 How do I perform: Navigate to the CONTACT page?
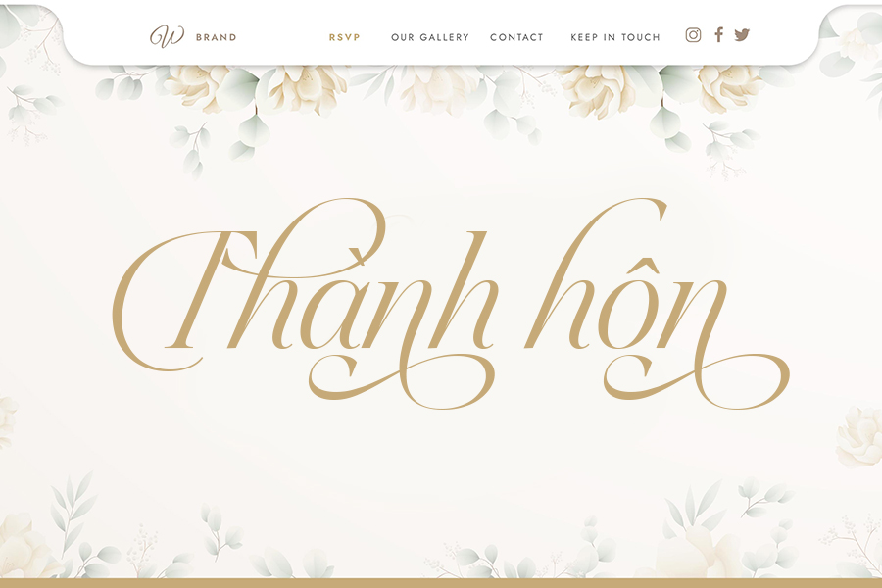pos(516,37)
